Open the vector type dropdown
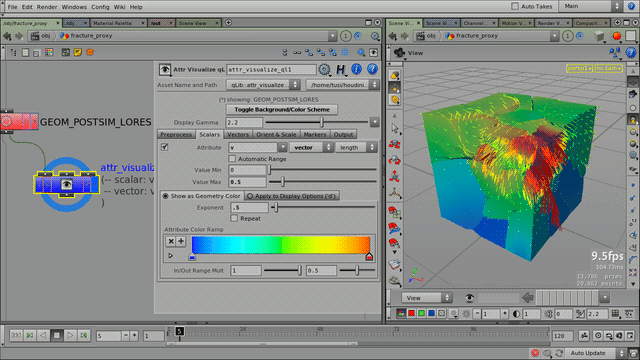Viewport: 640px width, 360px height. tap(311, 147)
